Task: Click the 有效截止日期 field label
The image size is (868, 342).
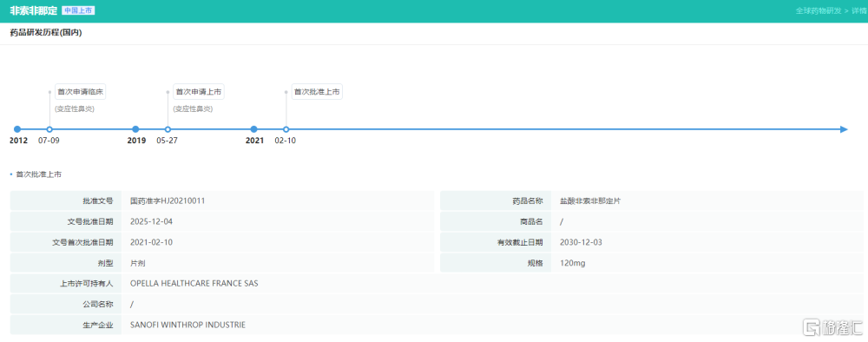Action: click(520, 242)
